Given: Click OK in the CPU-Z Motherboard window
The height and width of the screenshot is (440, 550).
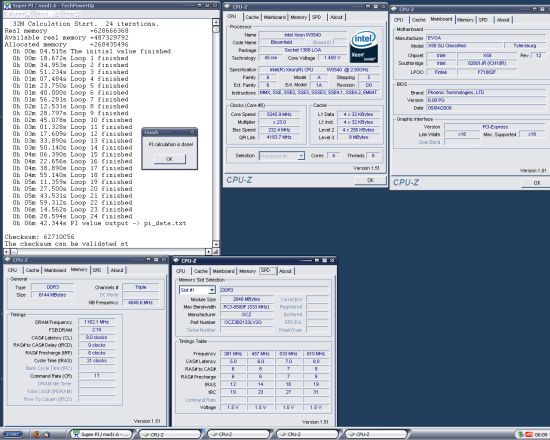Looking at the screenshot, I should pyautogui.click(x=537, y=182).
